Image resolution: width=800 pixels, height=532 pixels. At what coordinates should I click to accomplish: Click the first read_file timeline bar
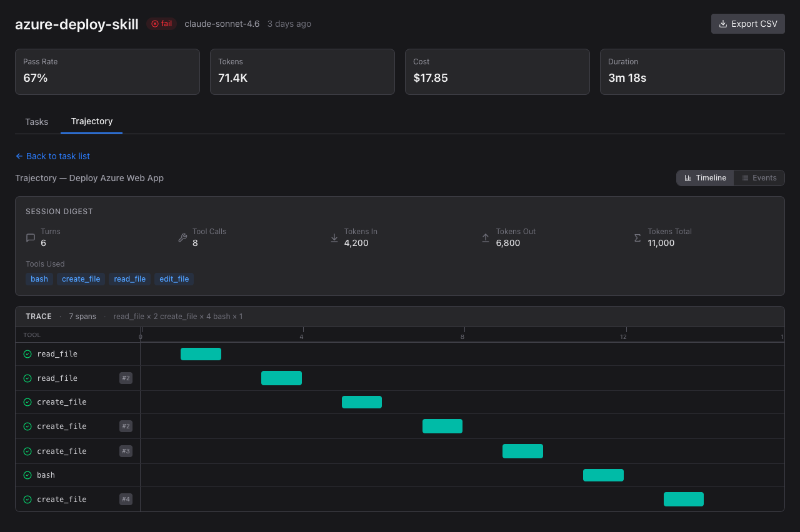coord(201,354)
